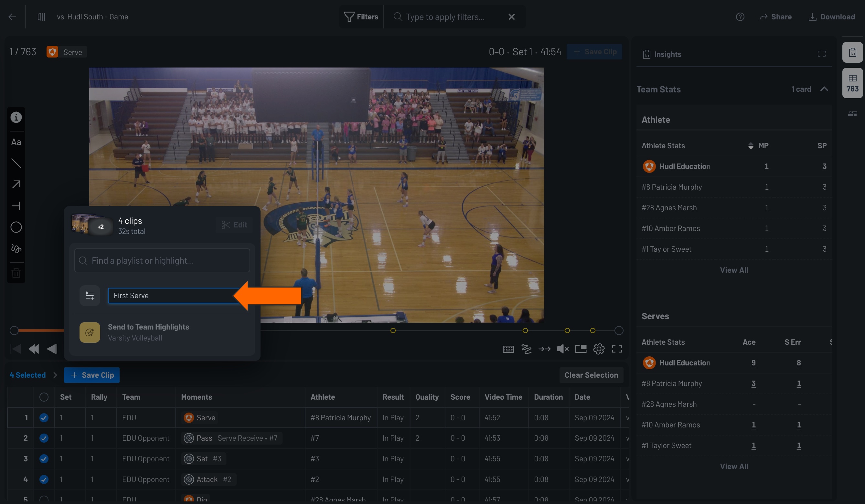Unmute the video audio
This screenshot has width=865, height=504.
pyautogui.click(x=562, y=349)
